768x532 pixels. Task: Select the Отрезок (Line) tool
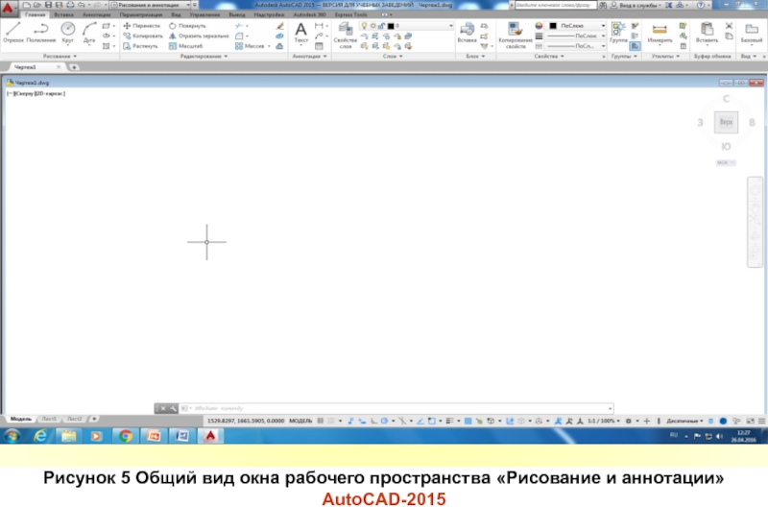pyautogui.click(x=13, y=32)
